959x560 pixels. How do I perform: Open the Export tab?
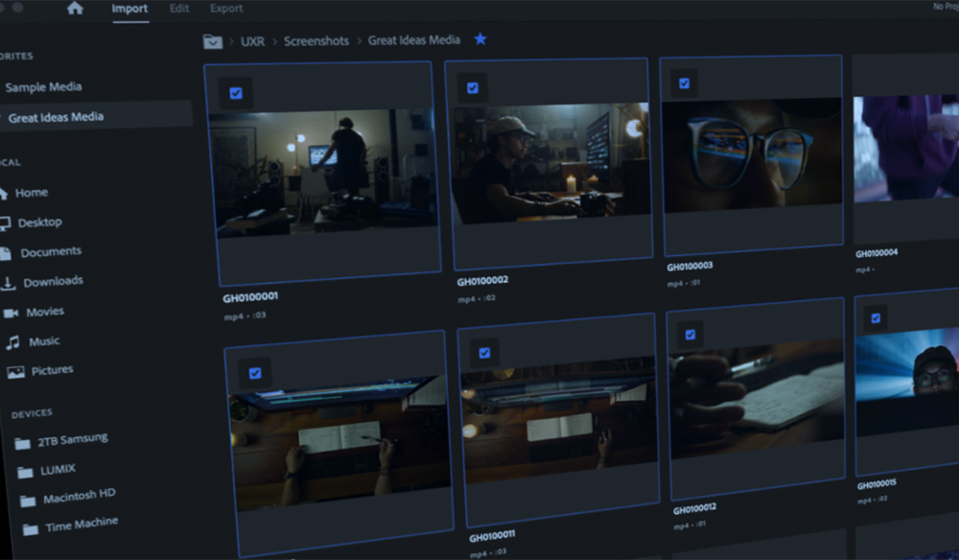[x=226, y=9]
